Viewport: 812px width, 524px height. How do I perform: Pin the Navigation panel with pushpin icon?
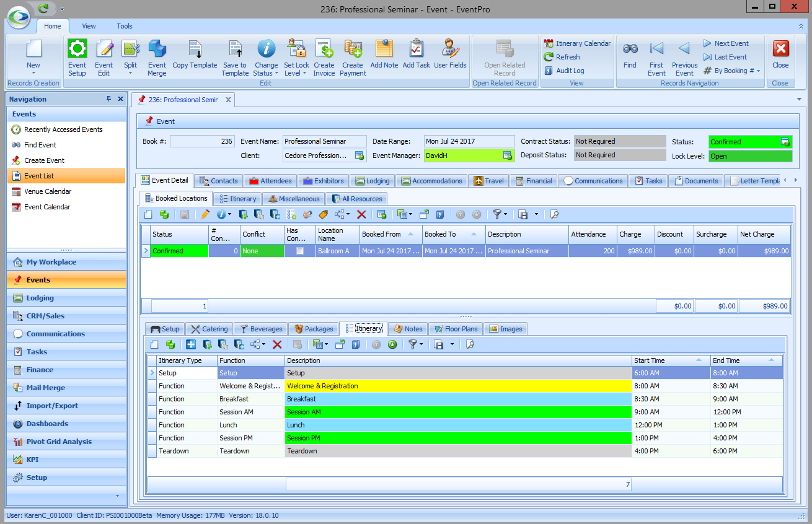[x=108, y=99]
